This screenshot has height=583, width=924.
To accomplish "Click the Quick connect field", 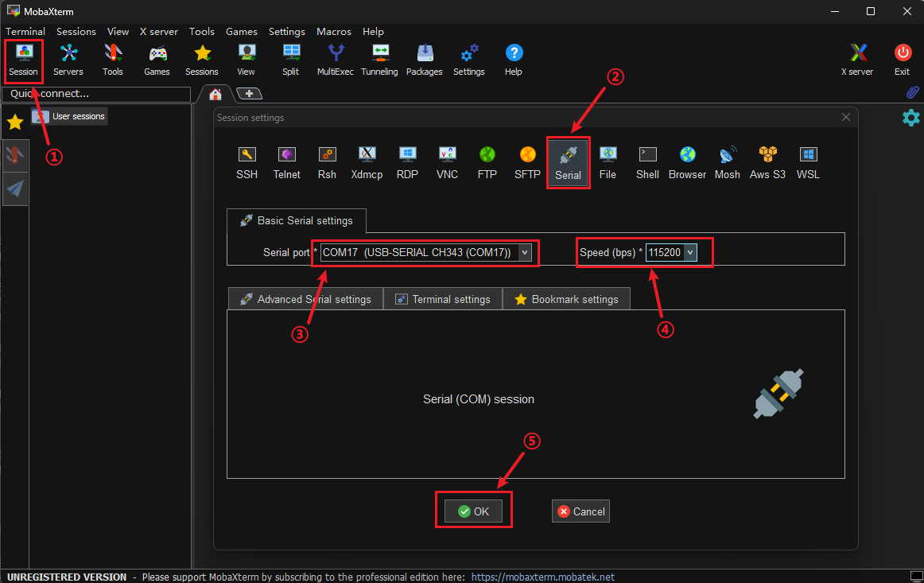I will tap(96, 94).
